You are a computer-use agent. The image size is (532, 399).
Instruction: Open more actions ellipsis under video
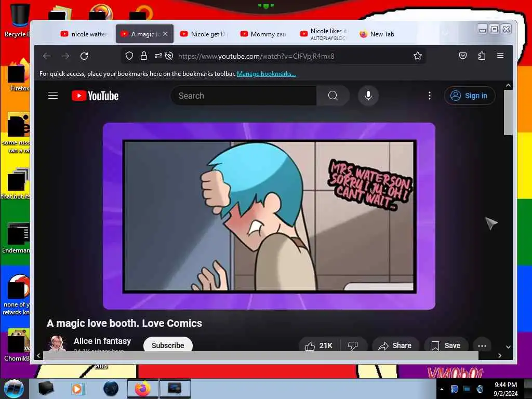[x=482, y=345]
